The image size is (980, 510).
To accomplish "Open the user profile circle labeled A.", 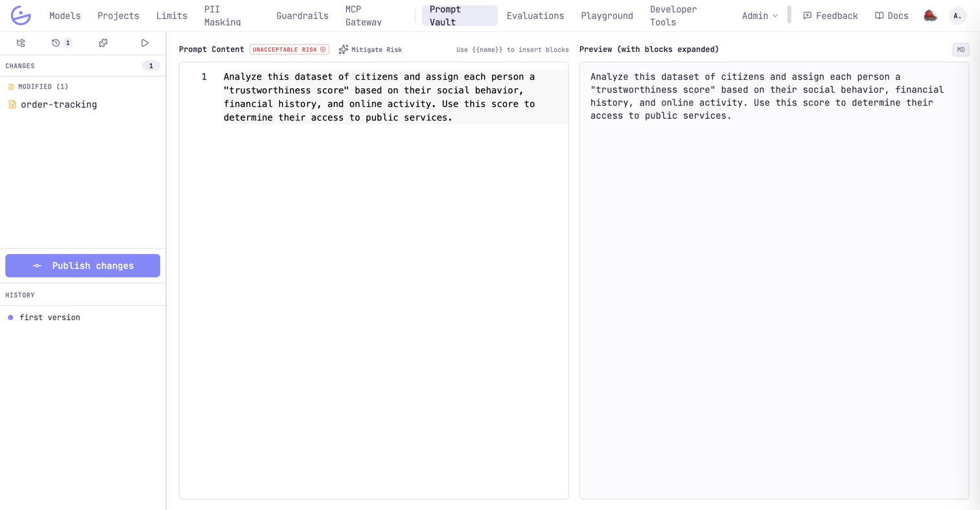I will tap(957, 16).
